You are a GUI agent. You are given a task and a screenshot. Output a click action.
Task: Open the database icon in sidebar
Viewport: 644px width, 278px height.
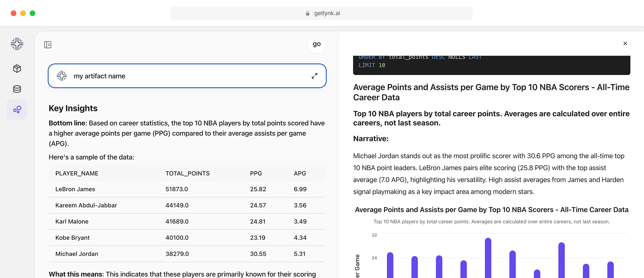17,89
